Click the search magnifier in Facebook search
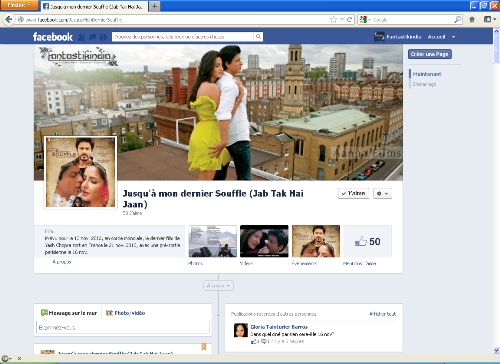This screenshot has height=364, width=500. tap(258, 37)
